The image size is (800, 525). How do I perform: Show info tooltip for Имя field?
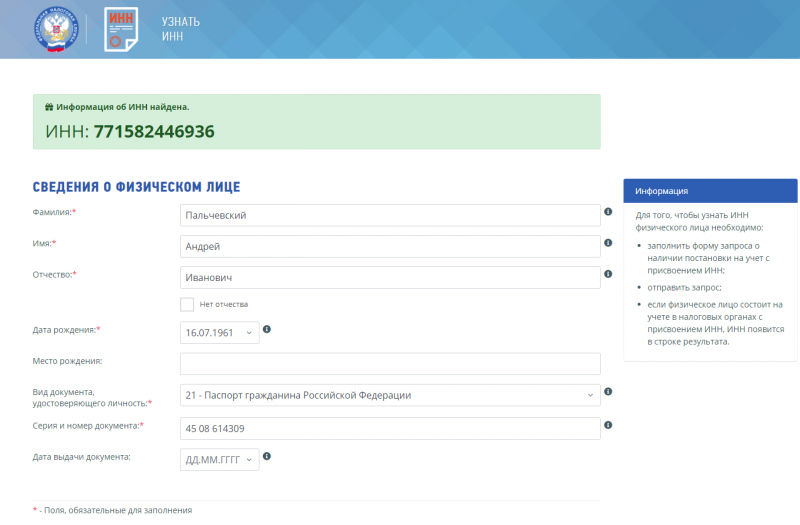click(608, 243)
